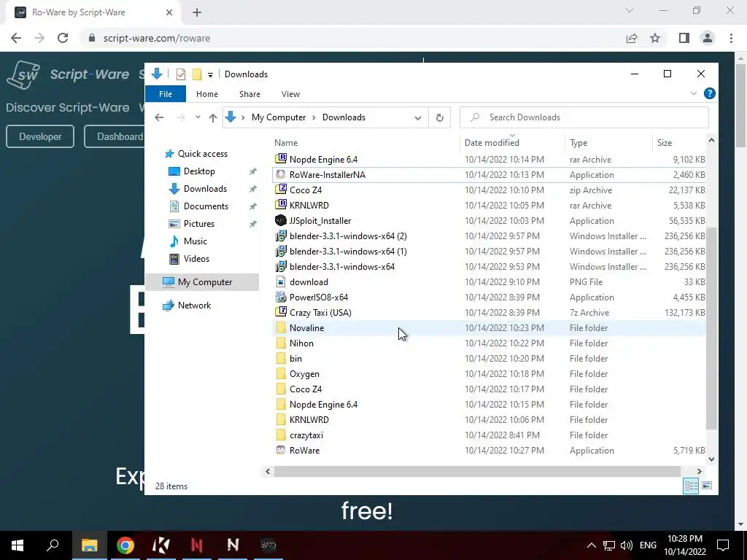The width and height of the screenshot is (747, 560).
Task: Open the recent locations dropdown arrow
Action: coord(198,117)
